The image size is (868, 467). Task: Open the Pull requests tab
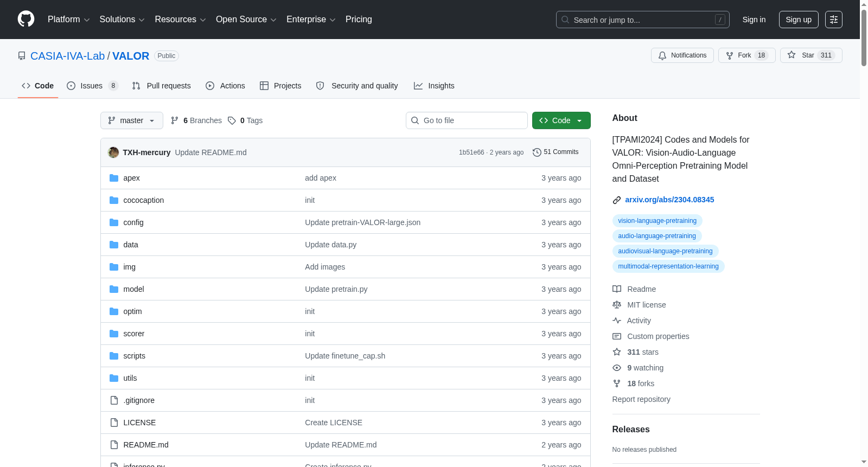coord(162,86)
